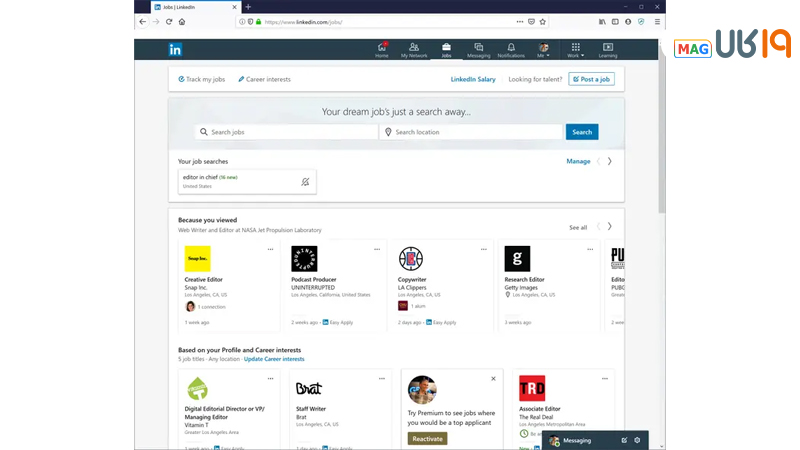This screenshot has width=800, height=450.
Task: Expand the Work apps dropdown
Action: point(574,50)
